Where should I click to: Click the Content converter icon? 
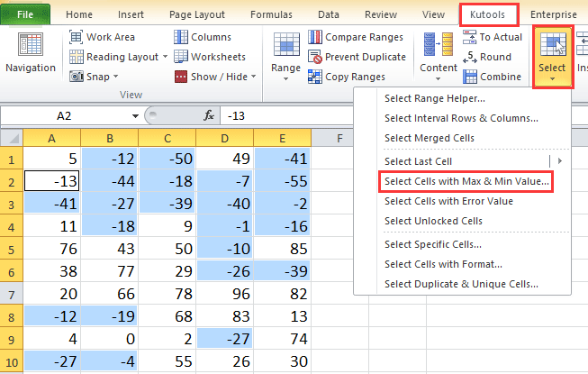coord(438,44)
